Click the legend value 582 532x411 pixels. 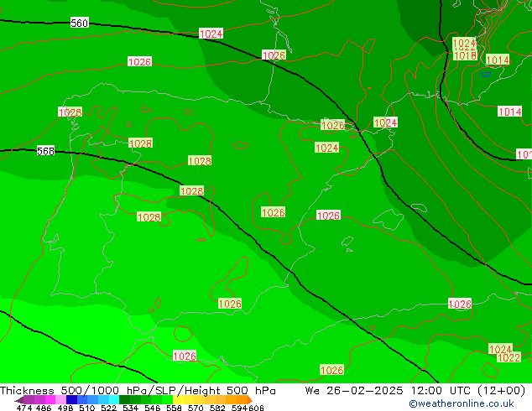tap(217, 408)
